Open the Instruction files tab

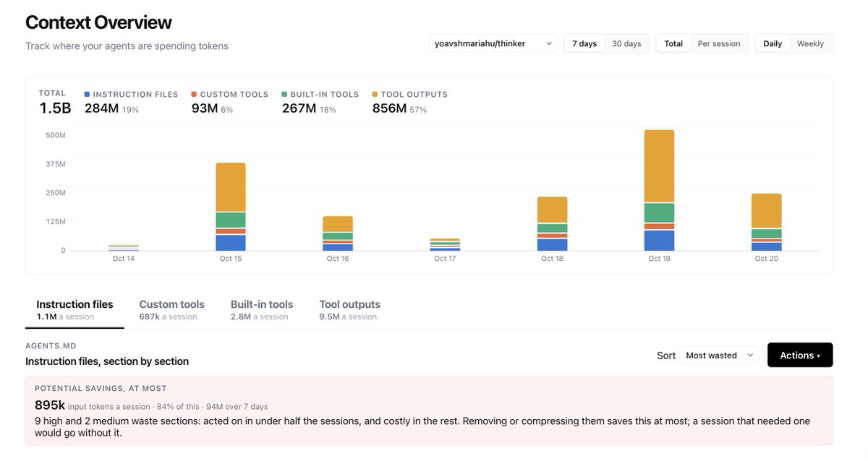[x=75, y=310]
